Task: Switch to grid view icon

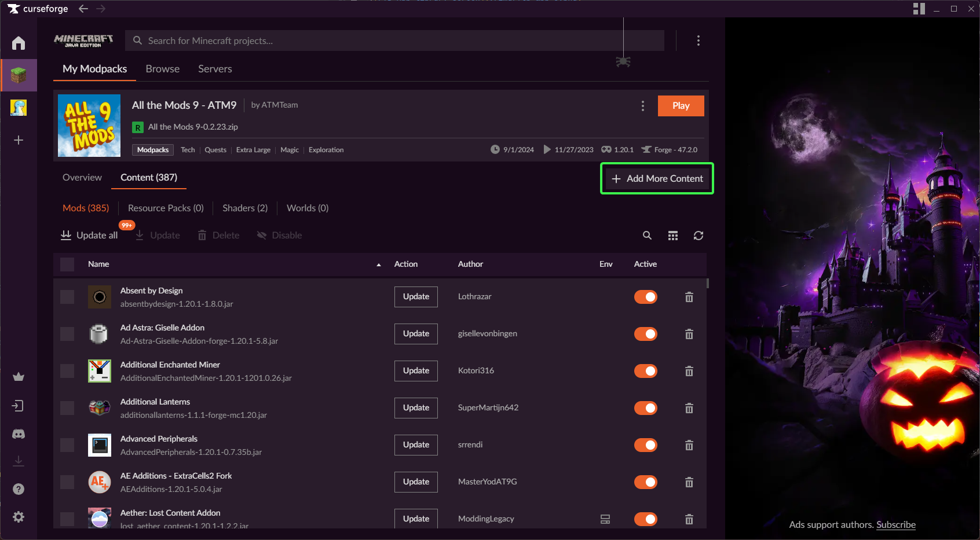Action: coord(673,236)
